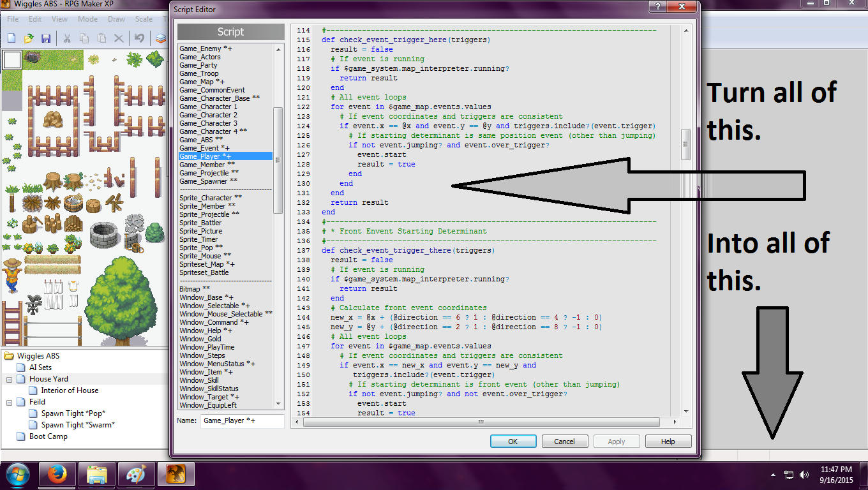This screenshot has height=490, width=868.
Task: Click the speaker icon in the system tray
Action: tap(804, 475)
